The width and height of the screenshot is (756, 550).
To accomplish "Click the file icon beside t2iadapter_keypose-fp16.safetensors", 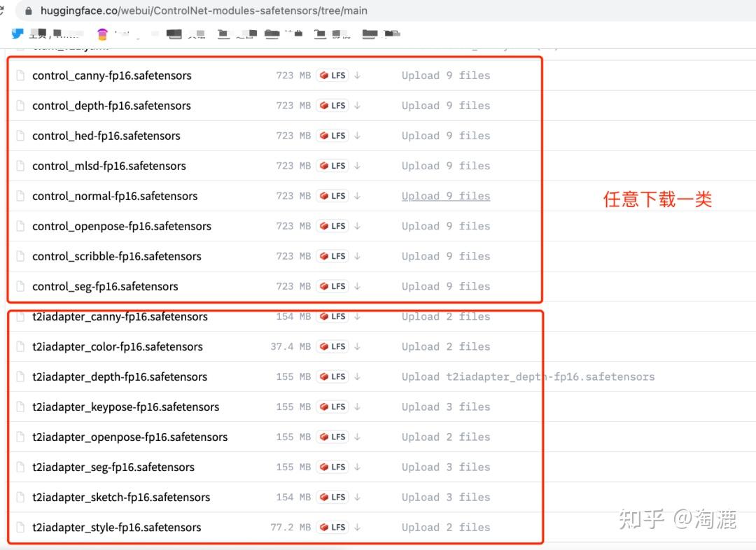I will [x=20, y=407].
